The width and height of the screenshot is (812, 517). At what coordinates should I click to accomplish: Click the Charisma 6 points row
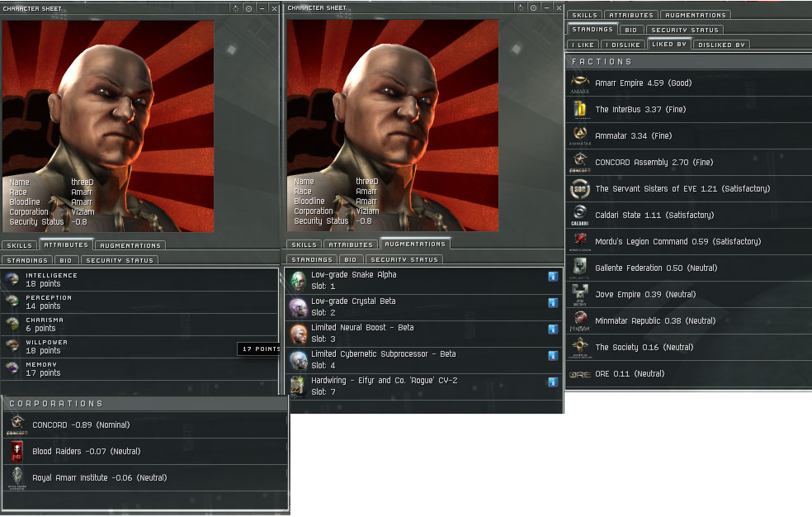139,325
